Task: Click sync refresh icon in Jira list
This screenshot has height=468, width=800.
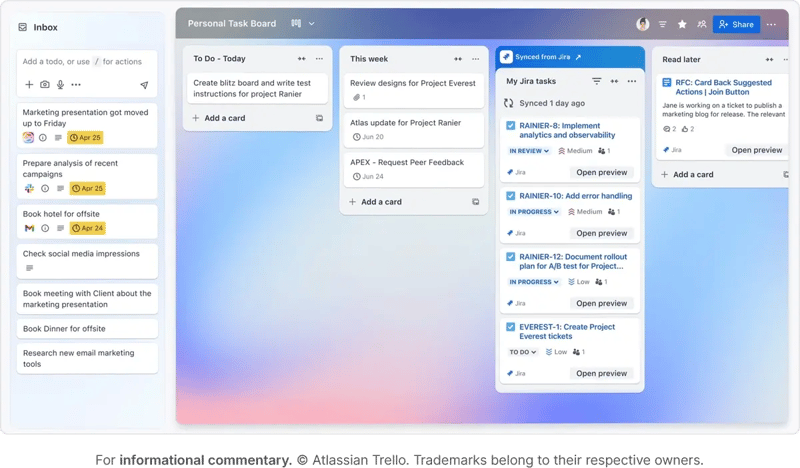Action: click(509, 103)
